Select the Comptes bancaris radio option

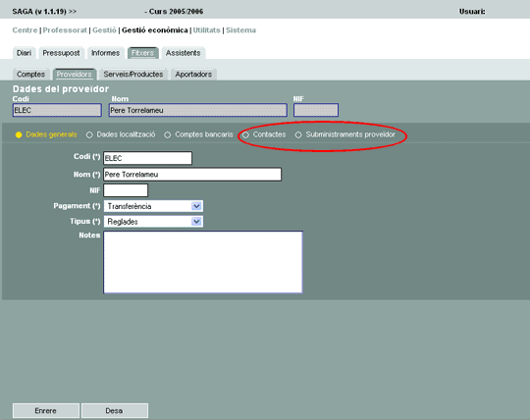pos(167,134)
